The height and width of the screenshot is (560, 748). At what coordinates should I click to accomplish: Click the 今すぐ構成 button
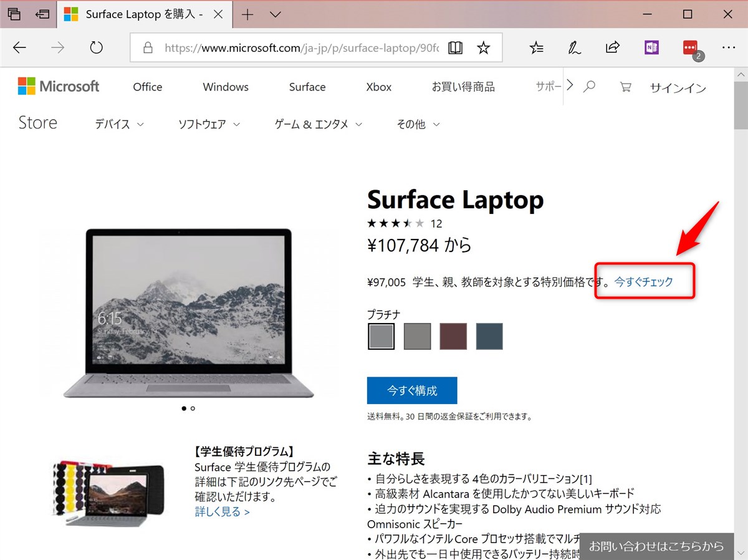[x=411, y=390]
